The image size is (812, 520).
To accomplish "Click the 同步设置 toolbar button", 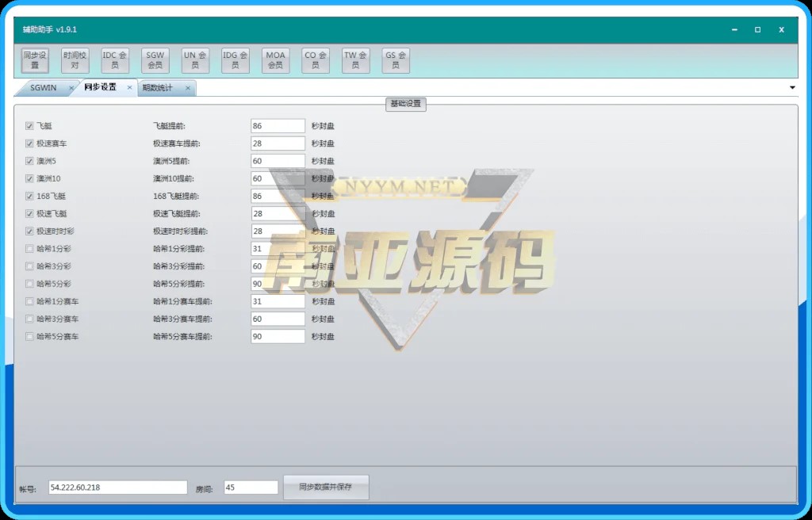I will coord(35,60).
